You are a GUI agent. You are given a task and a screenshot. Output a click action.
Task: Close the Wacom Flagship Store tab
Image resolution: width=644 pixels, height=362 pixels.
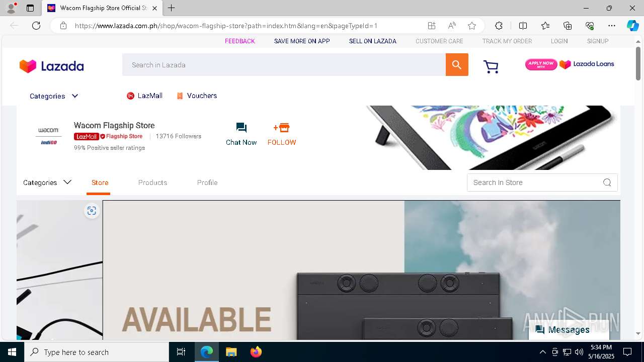tap(154, 8)
